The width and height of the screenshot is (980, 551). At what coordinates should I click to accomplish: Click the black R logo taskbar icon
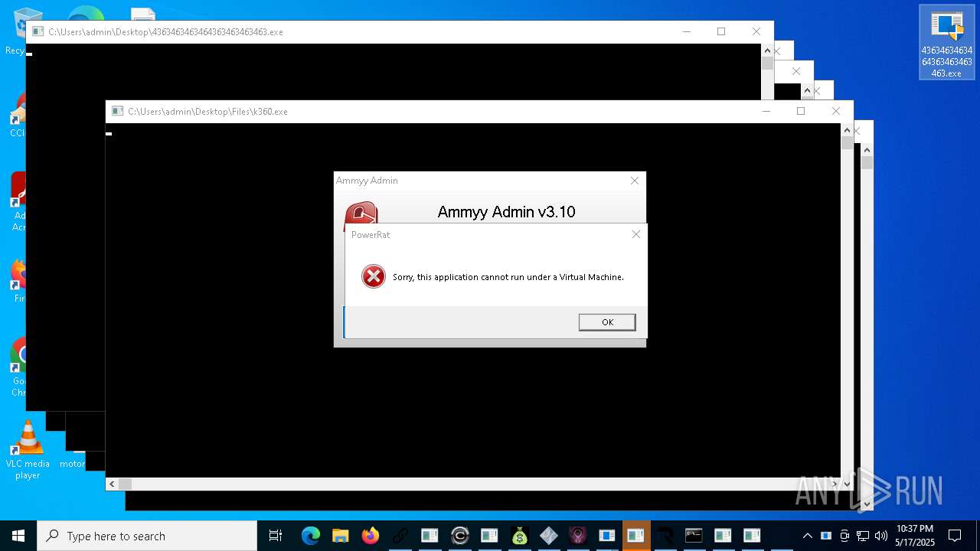665,536
